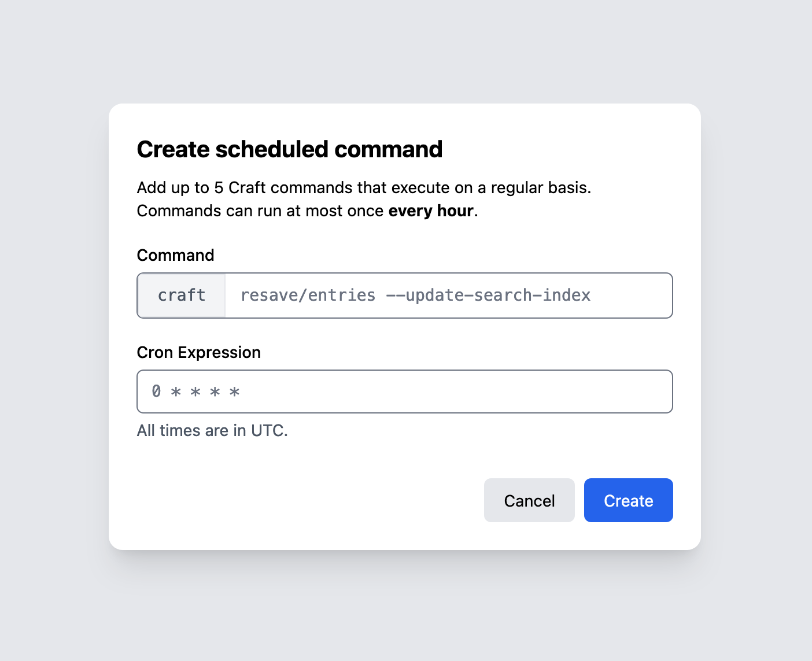
Task: Click the Command field label
Action: tap(175, 255)
